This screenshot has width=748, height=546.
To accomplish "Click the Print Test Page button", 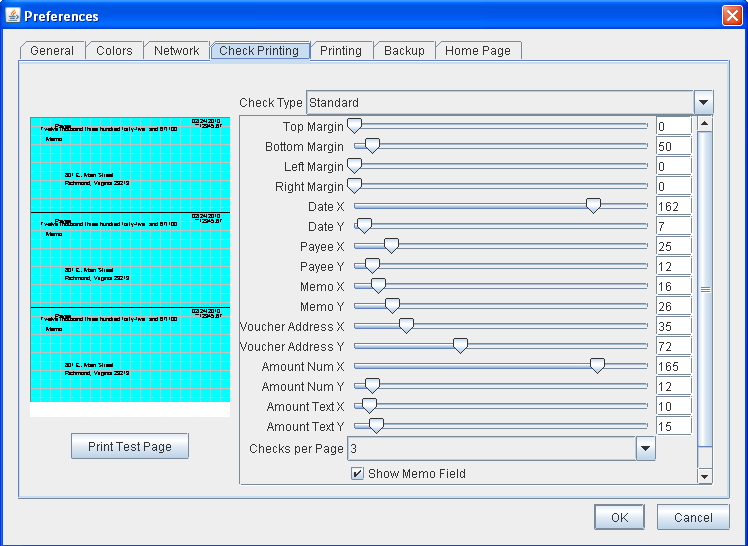I will 130,446.
